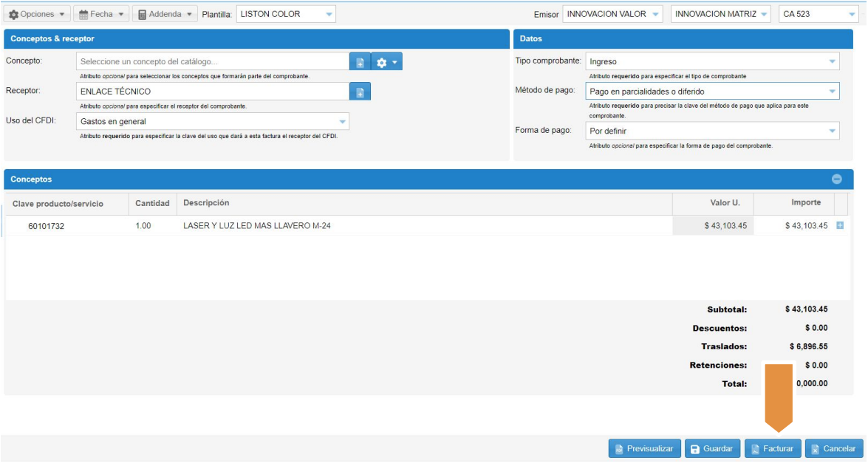Click the add receptor icon beside ENLACE TÉCNICO
Viewport: 868px width, 463px height.
(360, 92)
